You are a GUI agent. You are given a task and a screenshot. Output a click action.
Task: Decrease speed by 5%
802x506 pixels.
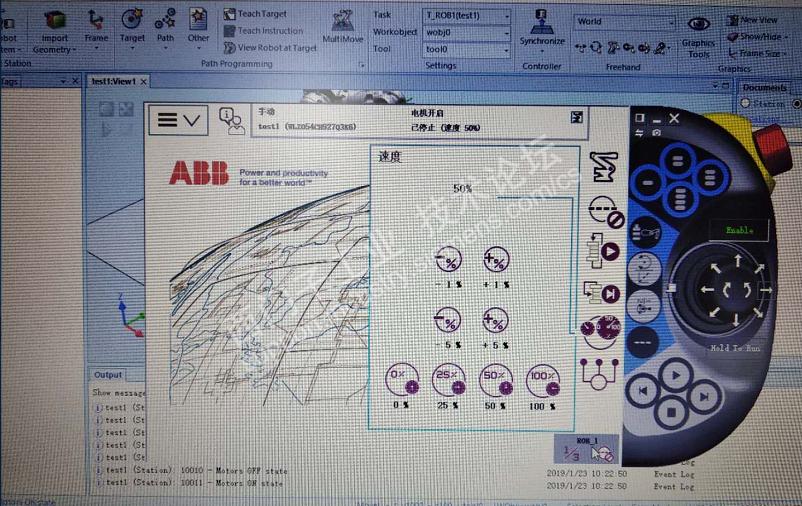448,320
